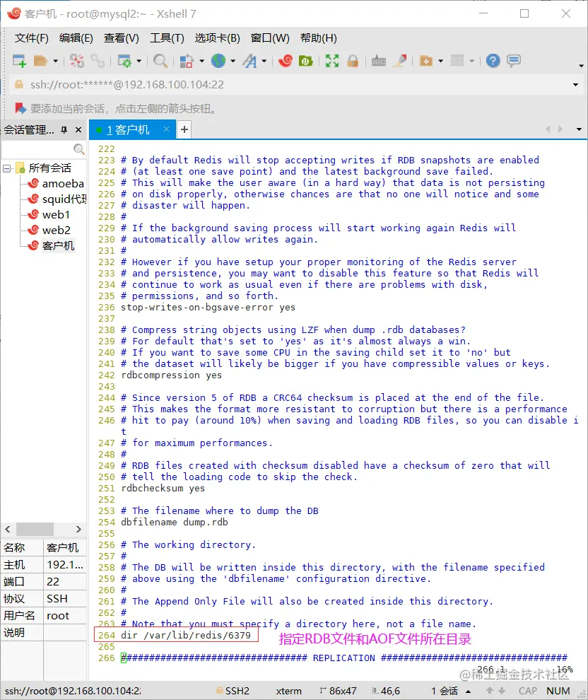
Task: Expand the color scheme dropdown arrow
Action: click(x=201, y=61)
